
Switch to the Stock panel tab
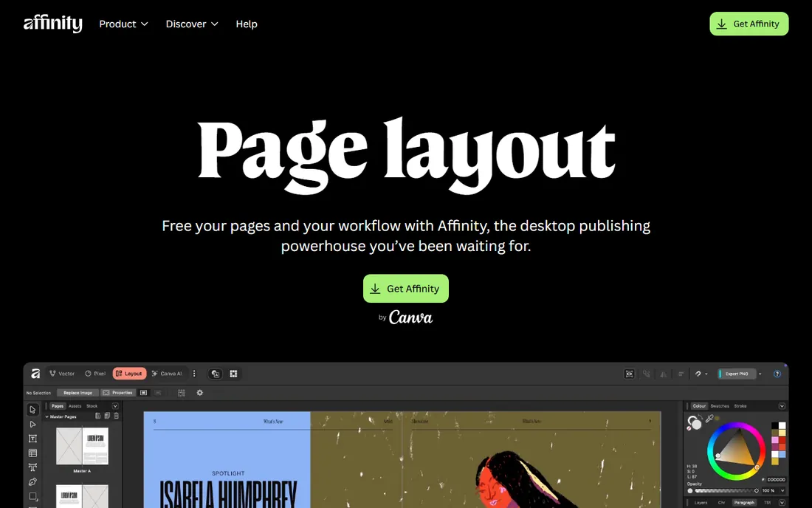pyautogui.click(x=92, y=406)
